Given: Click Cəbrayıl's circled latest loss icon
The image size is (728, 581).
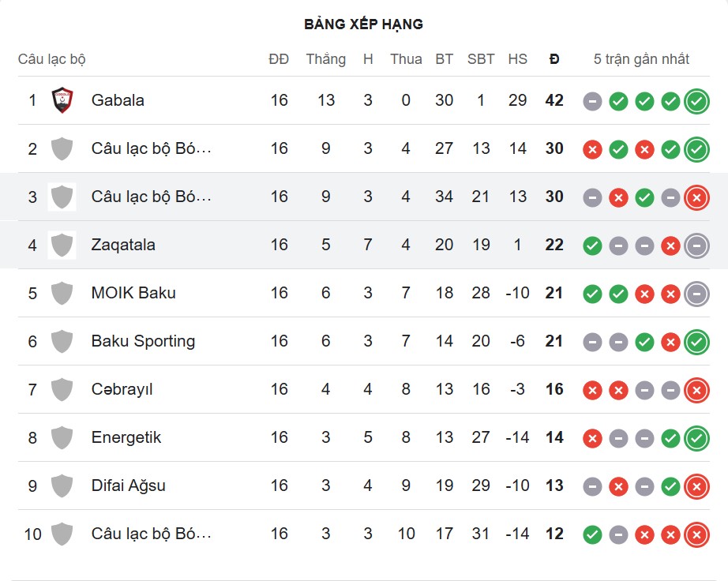Looking at the screenshot, I should (696, 390).
